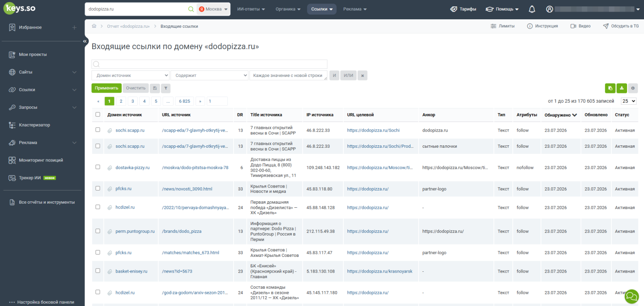The width and height of the screenshot is (644, 306).
Task: Download the report with green export icon
Action: pos(622,88)
